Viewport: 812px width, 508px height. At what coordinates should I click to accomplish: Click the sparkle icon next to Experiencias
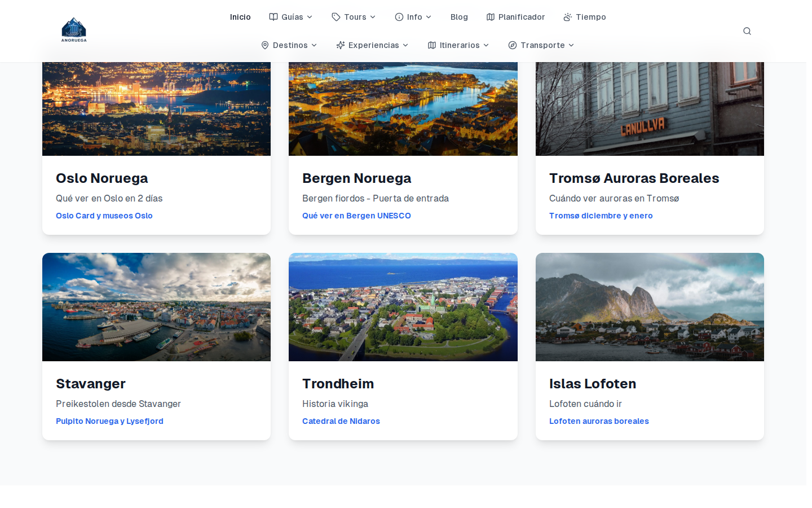click(339, 45)
